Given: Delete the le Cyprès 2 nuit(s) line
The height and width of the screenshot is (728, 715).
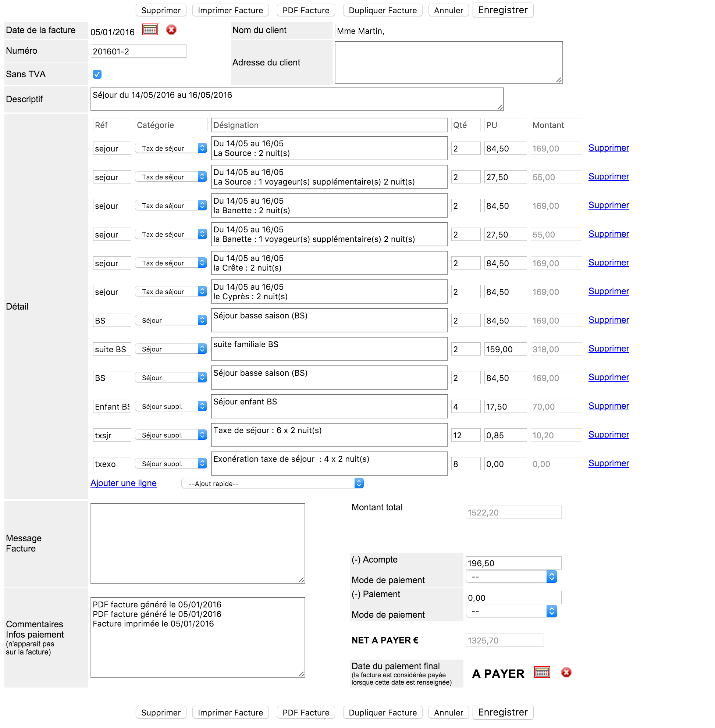Looking at the screenshot, I should tap(608, 291).
